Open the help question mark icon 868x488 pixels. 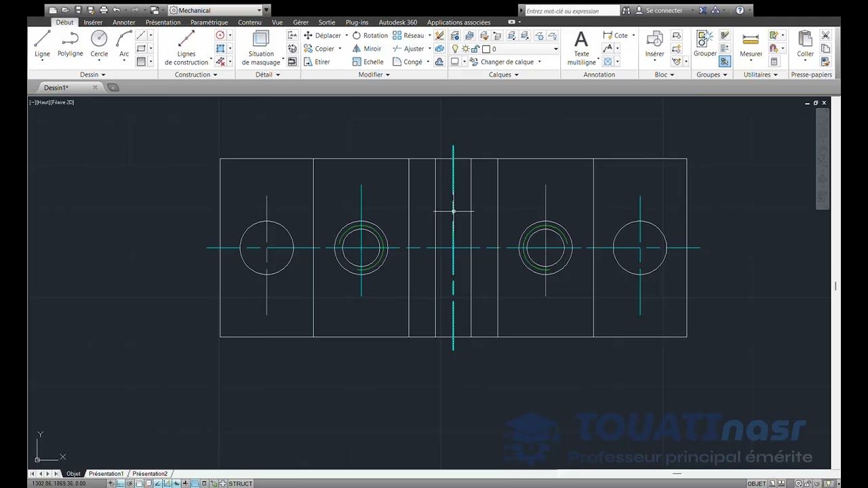tap(740, 10)
